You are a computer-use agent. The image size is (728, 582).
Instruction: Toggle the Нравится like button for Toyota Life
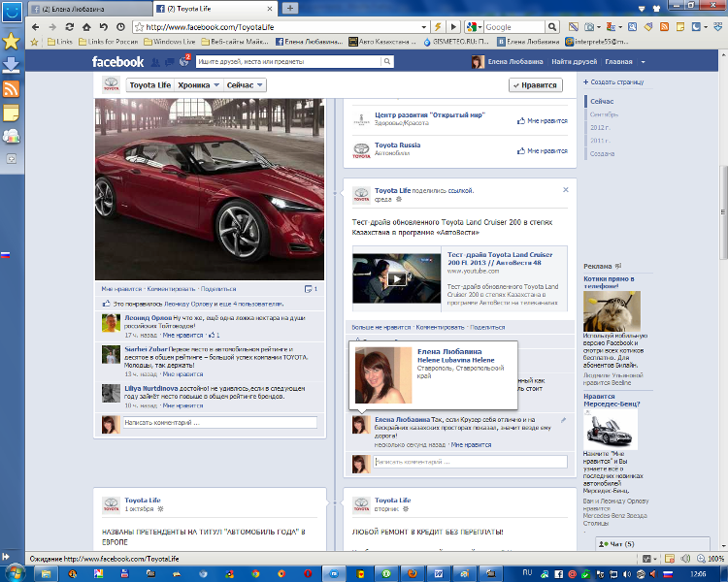536,85
